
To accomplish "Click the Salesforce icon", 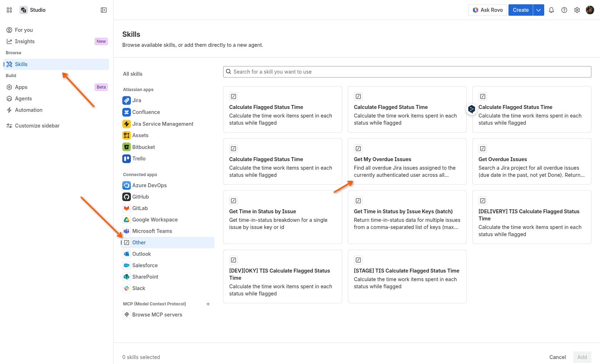I will click(127, 265).
